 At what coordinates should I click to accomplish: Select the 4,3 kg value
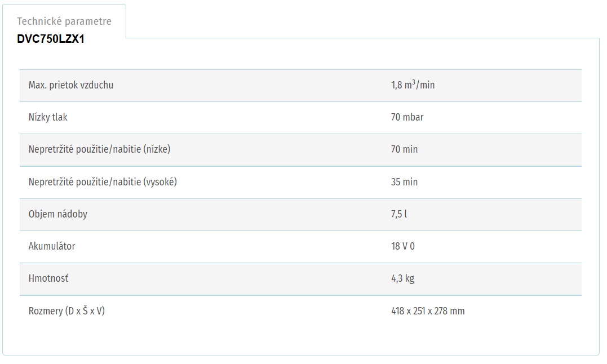[402, 278]
